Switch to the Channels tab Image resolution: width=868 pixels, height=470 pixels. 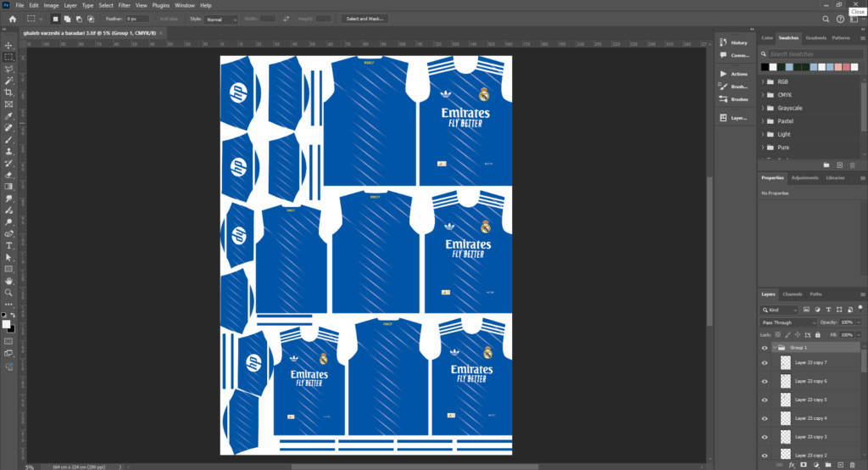pos(793,294)
